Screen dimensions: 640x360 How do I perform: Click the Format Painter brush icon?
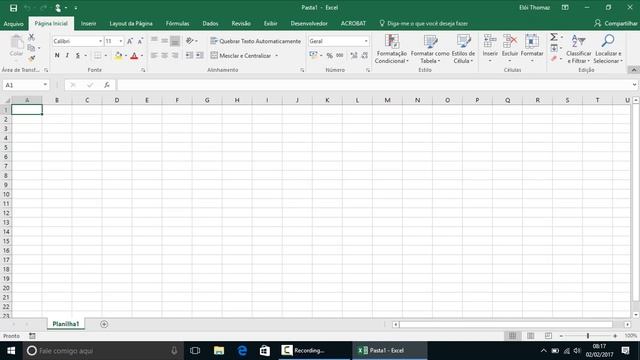coord(31,59)
